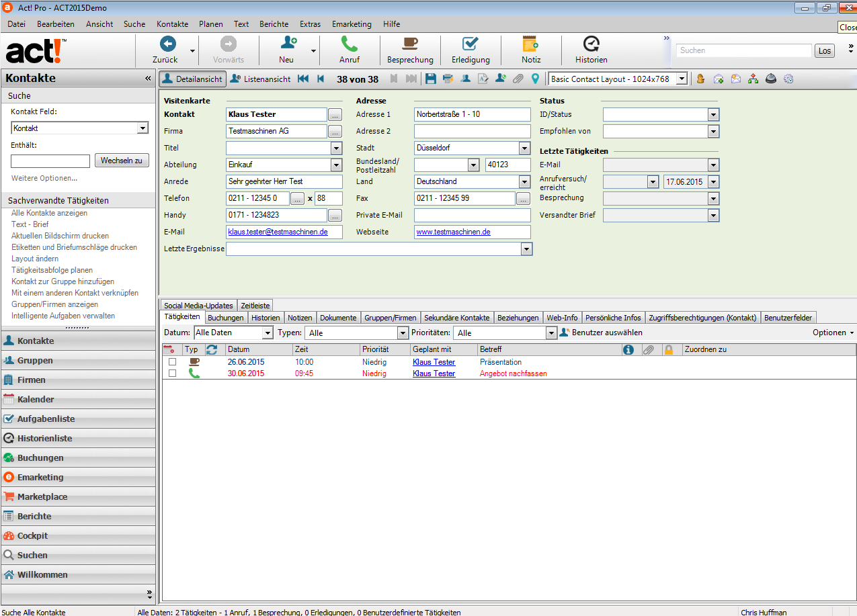Open the Abteilung dropdown showing Einkauf
The height and width of the screenshot is (616, 857).
[x=336, y=165]
